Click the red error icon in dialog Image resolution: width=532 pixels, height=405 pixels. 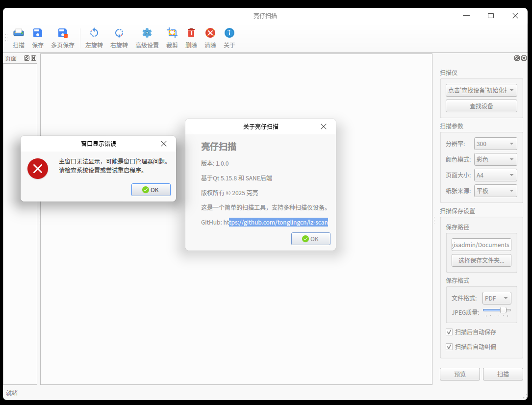38,169
